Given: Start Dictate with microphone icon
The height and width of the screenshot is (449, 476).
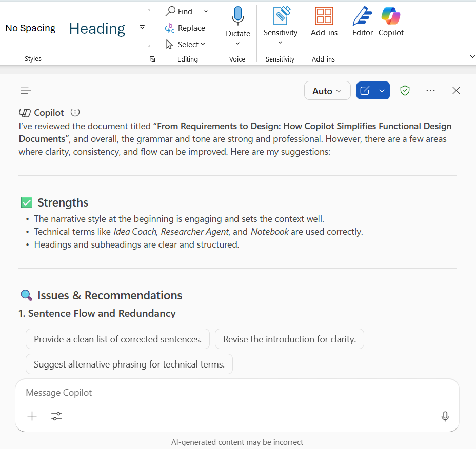Looking at the screenshot, I should pos(237,15).
